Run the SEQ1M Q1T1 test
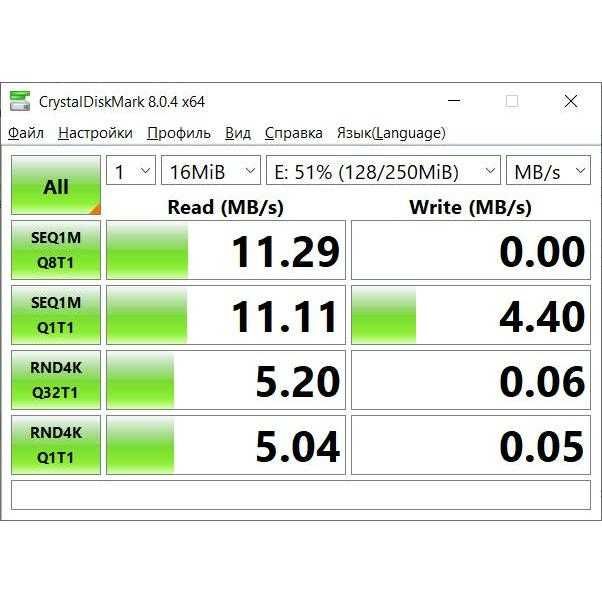602x602 pixels. pyautogui.click(x=56, y=315)
